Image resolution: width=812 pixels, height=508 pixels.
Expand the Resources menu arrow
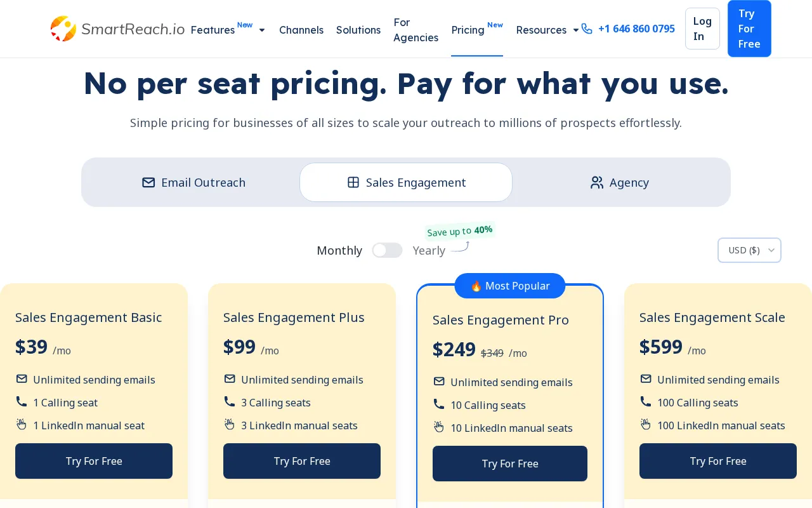(576, 30)
